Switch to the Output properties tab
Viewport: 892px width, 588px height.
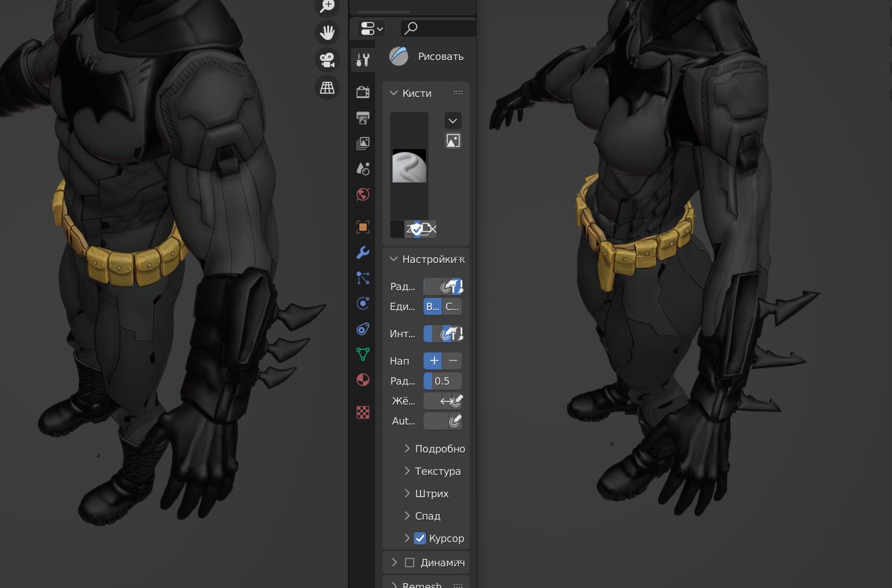(x=363, y=118)
